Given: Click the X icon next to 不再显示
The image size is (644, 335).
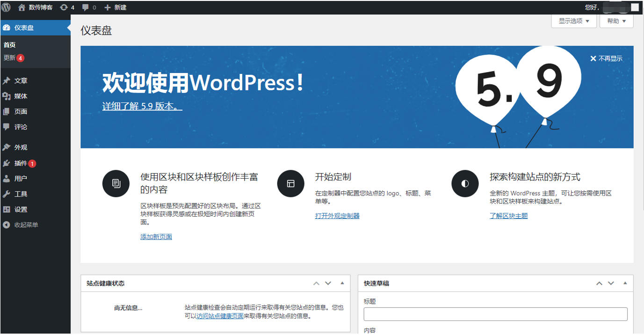Looking at the screenshot, I should [x=593, y=58].
